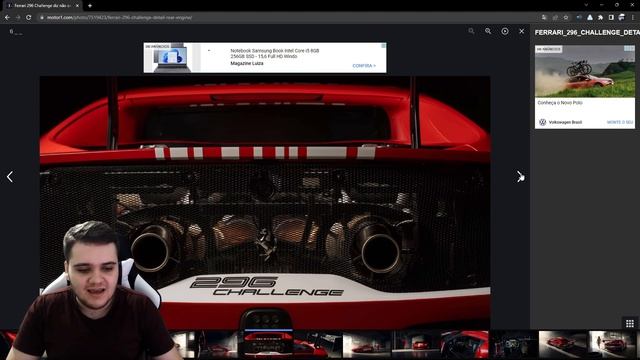This screenshot has width=640, height=360.
Task: Select the currently highlighted rear engine thumbnail
Action: point(269,344)
